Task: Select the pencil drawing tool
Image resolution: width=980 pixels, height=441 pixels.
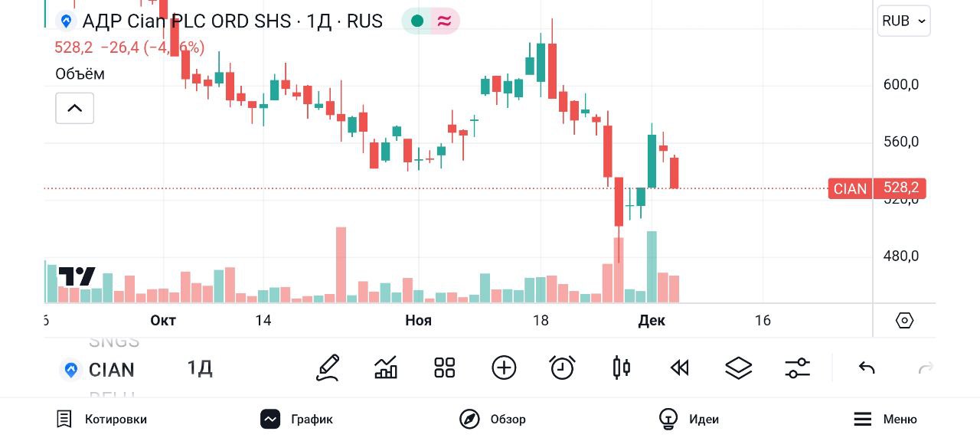Action: click(x=328, y=368)
